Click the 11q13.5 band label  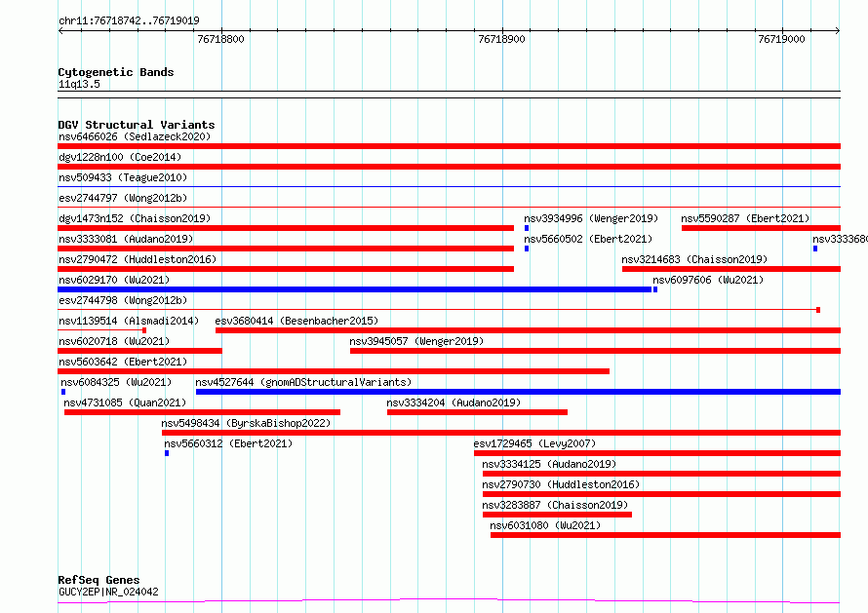pyautogui.click(x=79, y=84)
